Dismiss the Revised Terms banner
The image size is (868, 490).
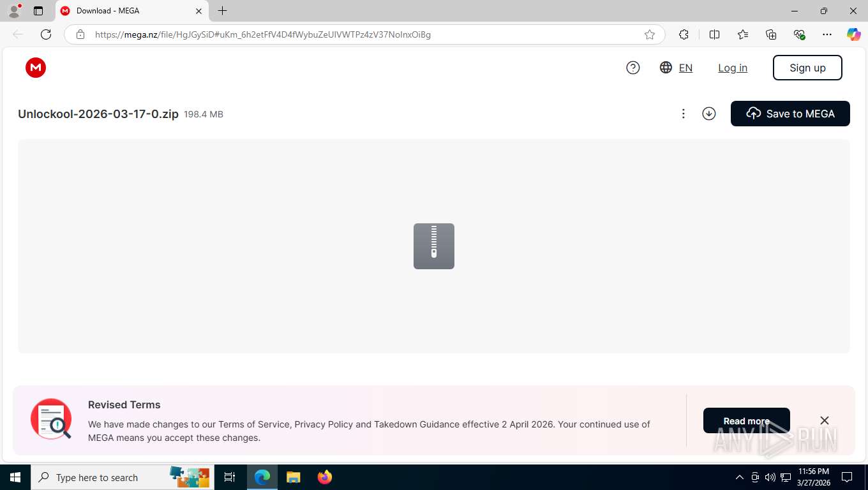[x=825, y=420]
